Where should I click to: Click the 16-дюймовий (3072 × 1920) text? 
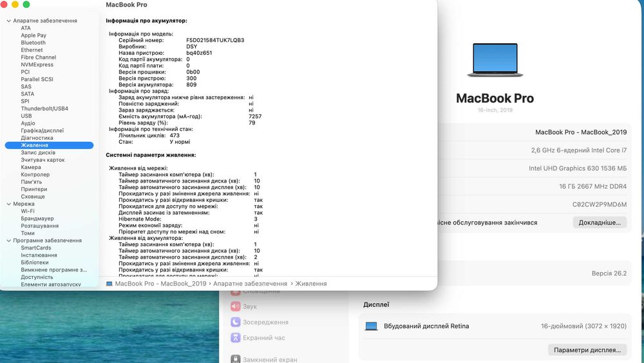[x=583, y=326]
